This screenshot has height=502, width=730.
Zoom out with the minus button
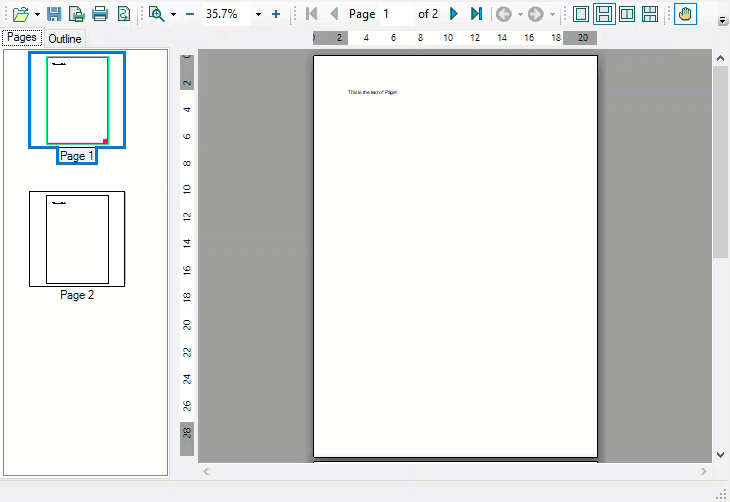190,14
